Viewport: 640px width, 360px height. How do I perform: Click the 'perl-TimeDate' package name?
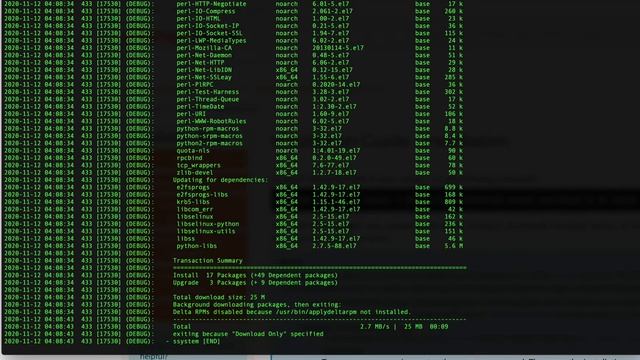pyautogui.click(x=200, y=107)
